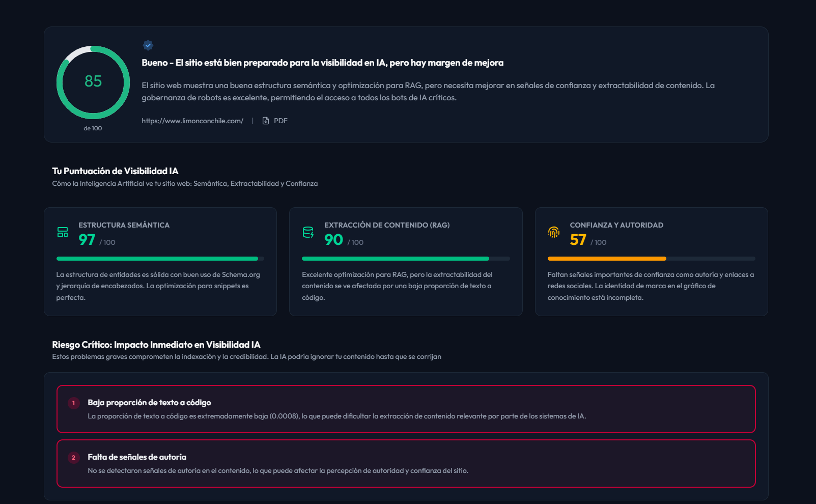The height and width of the screenshot is (504, 816).
Task: Toggle the Estructura Semántica card selection
Action: [x=160, y=262]
